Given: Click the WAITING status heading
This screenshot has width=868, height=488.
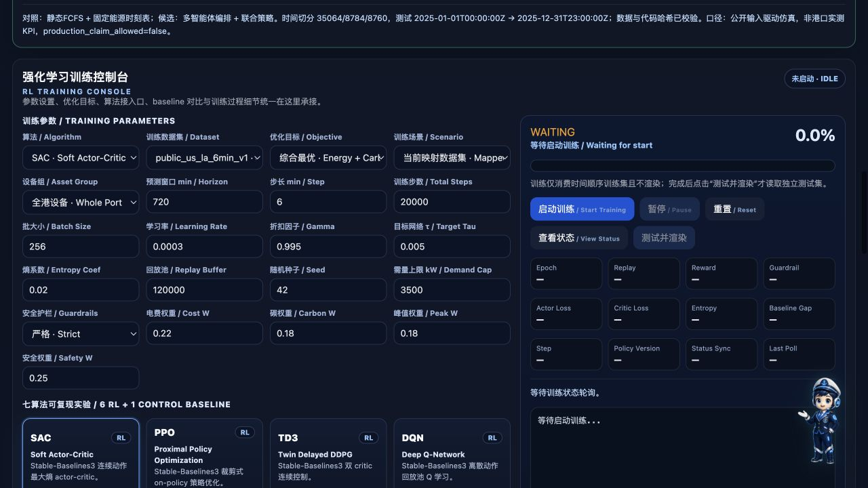Looking at the screenshot, I should [553, 132].
